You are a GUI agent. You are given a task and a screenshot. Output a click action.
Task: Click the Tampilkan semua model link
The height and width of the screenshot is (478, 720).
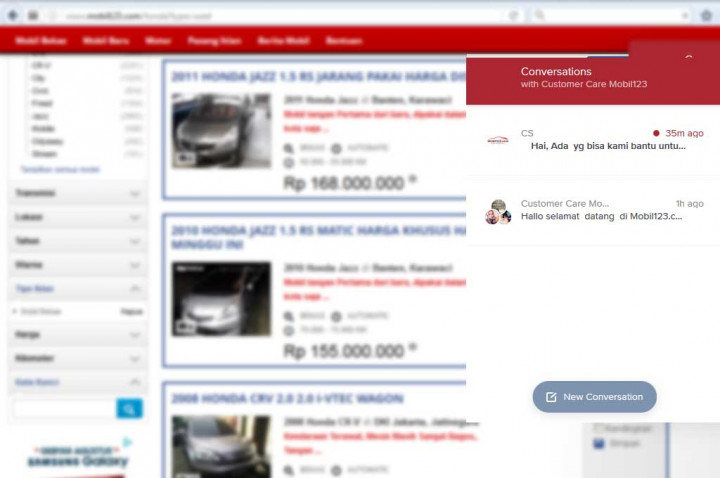click(60, 170)
